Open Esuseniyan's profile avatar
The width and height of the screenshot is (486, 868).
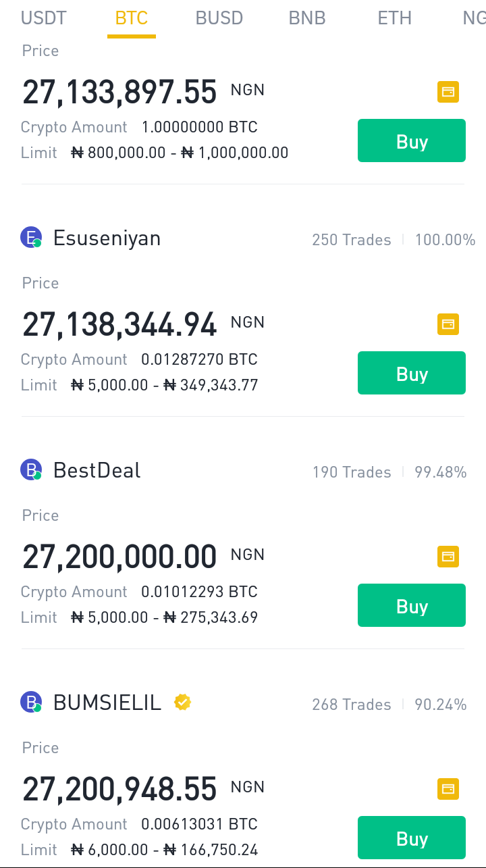click(x=31, y=238)
